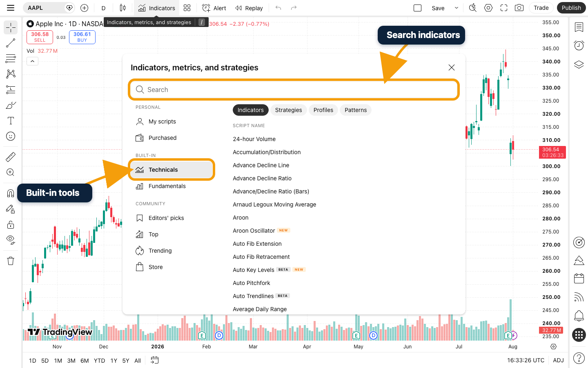
Task: Open the Fibonacci retracement tools
Action: click(x=11, y=58)
